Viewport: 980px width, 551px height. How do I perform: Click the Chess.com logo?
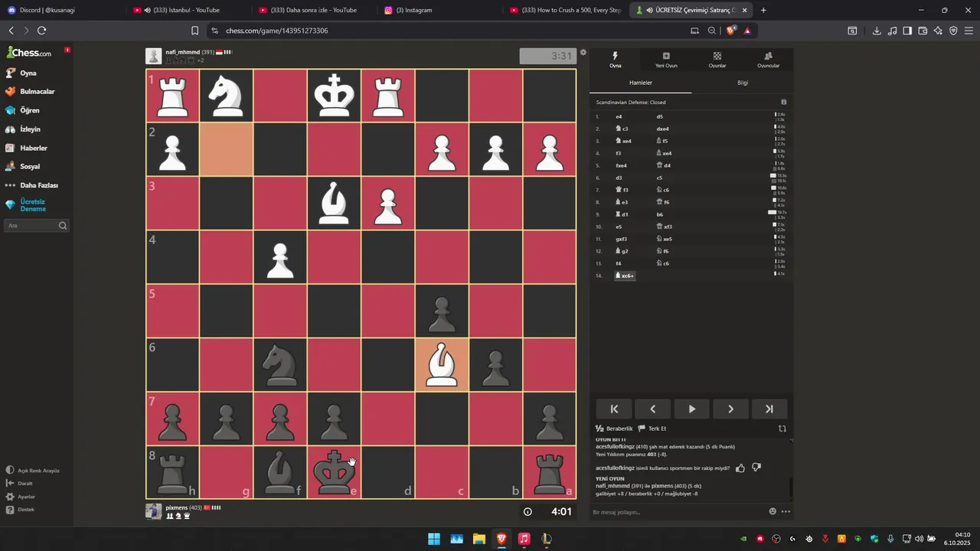point(29,53)
